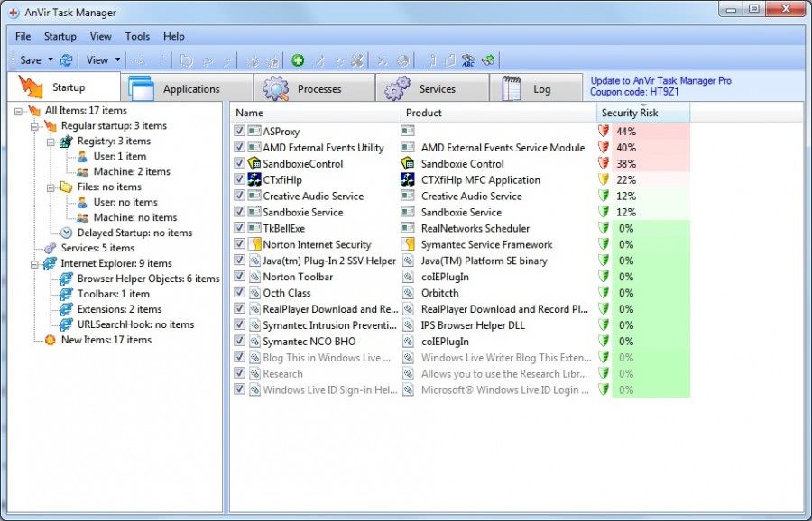Click the AnVir red cross title bar icon

click(14, 13)
